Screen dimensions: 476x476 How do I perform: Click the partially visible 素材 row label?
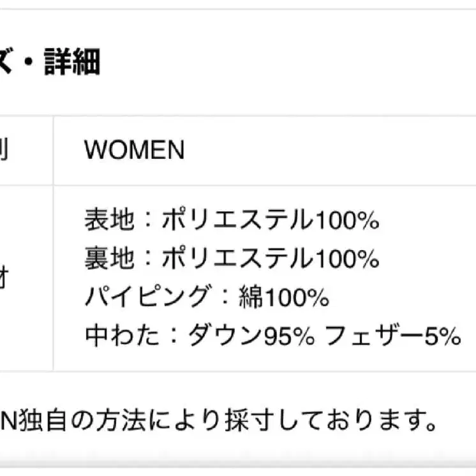[x=4, y=278]
